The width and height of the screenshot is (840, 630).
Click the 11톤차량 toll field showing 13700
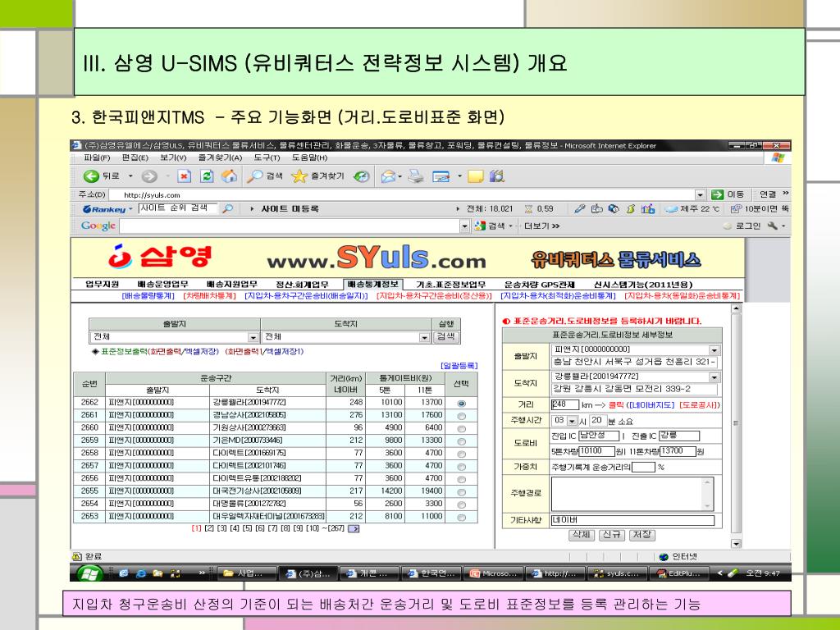click(x=678, y=452)
